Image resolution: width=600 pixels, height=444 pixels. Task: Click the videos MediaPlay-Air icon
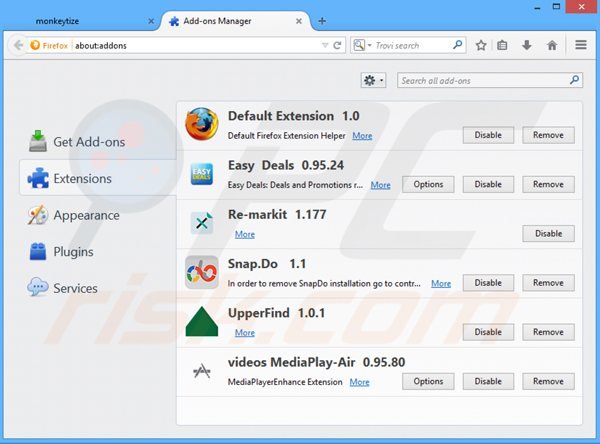click(202, 371)
